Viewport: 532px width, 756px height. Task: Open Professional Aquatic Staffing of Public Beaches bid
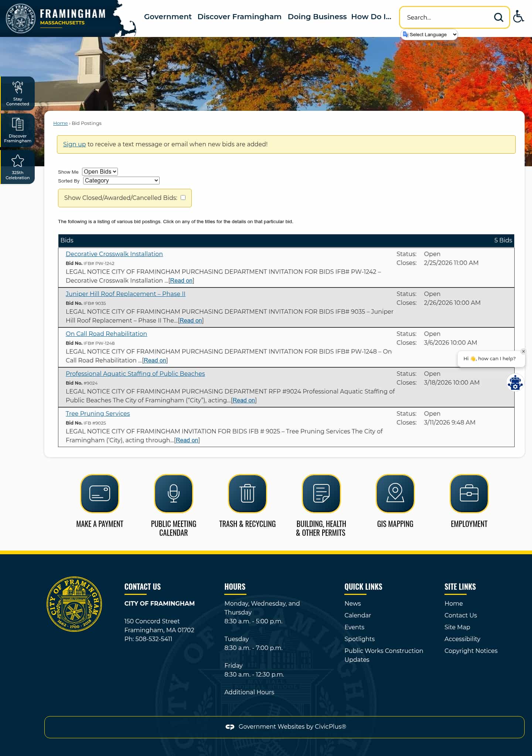click(135, 374)
